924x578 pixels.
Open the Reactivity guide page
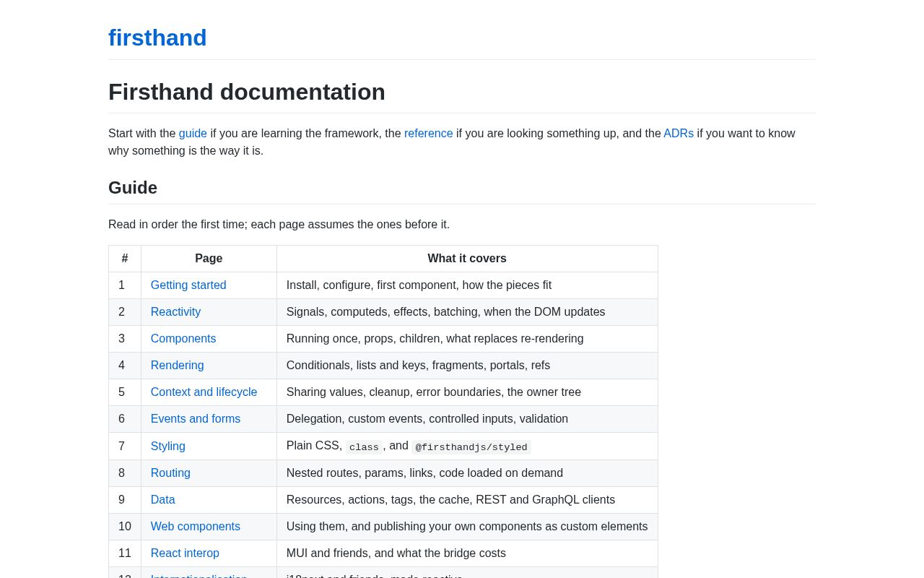click(x=175, y=312)
